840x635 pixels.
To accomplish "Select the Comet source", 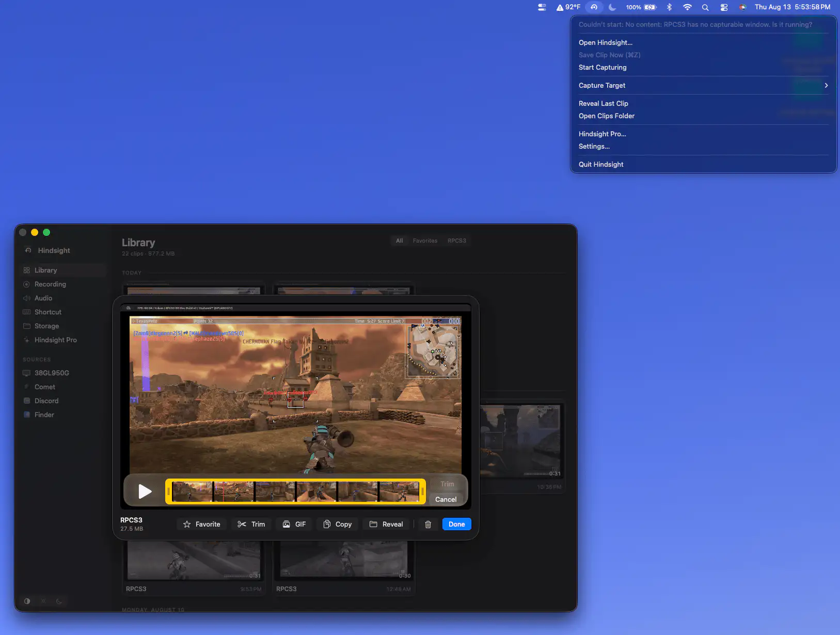I will pyautogui.click(x=63, y=387).
